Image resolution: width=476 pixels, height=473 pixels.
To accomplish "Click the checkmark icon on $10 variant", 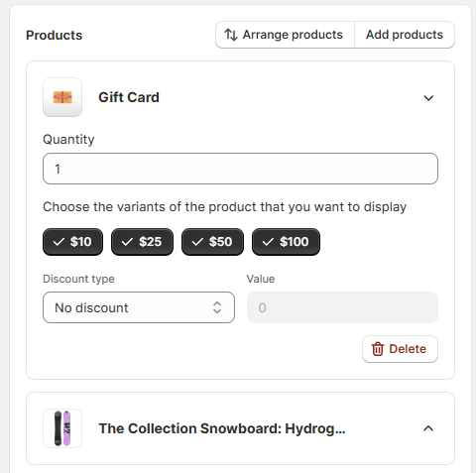I will (x=59, y=242).
